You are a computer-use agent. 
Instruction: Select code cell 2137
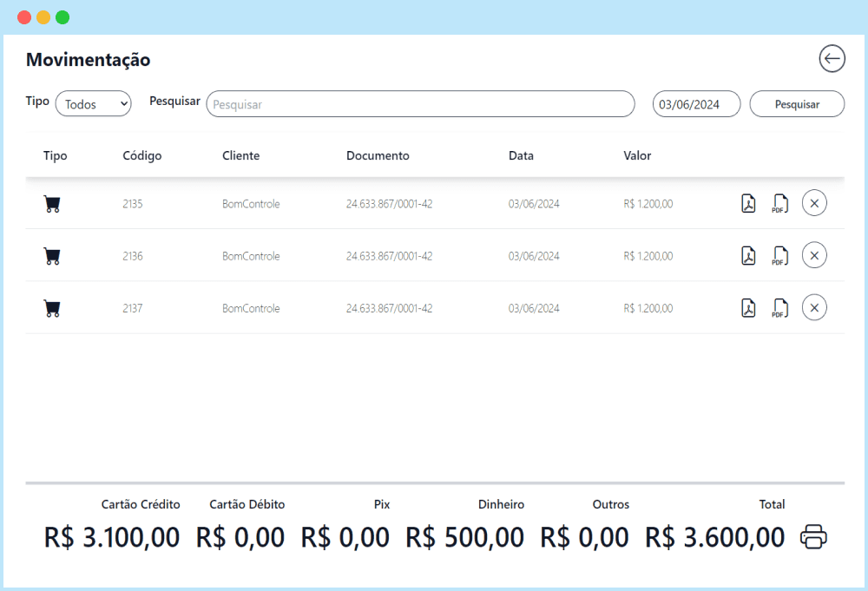[133, 308]
